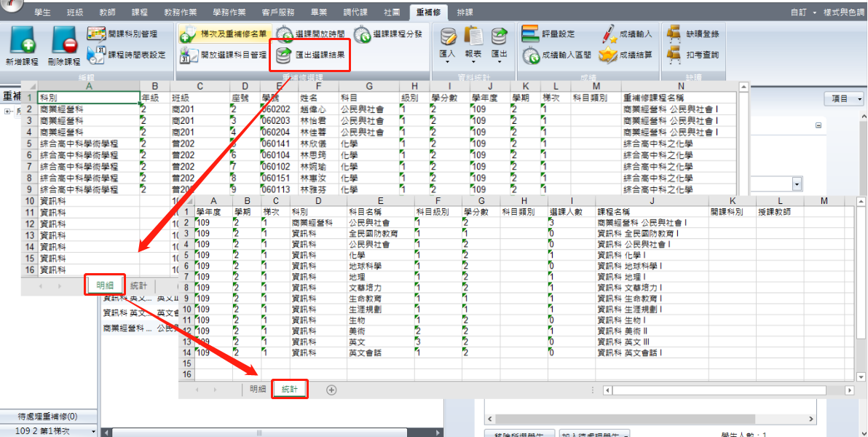Open the 樣式與色調 menu
868x437 pixels.
point(845,12)
